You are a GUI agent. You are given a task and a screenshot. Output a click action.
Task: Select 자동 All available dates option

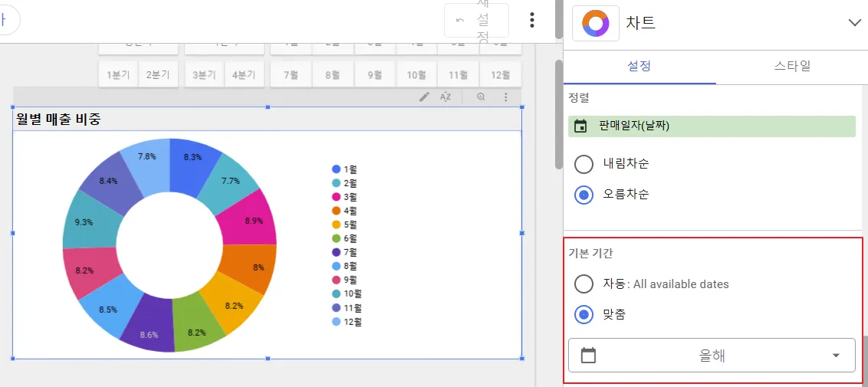pyautogui.click(x=584, y=284)
